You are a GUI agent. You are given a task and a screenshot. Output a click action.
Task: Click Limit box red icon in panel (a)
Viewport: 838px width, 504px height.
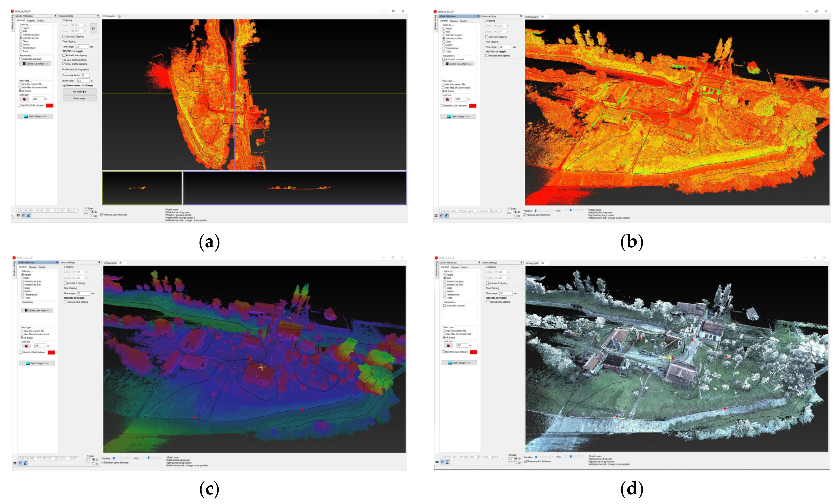pyautogui.click(x=24, y=99)
